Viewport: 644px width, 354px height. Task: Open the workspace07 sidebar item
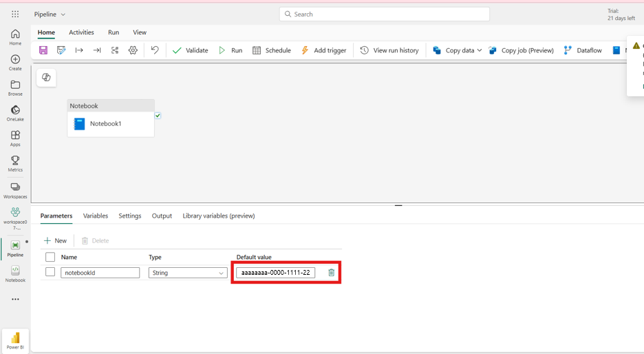15,218
